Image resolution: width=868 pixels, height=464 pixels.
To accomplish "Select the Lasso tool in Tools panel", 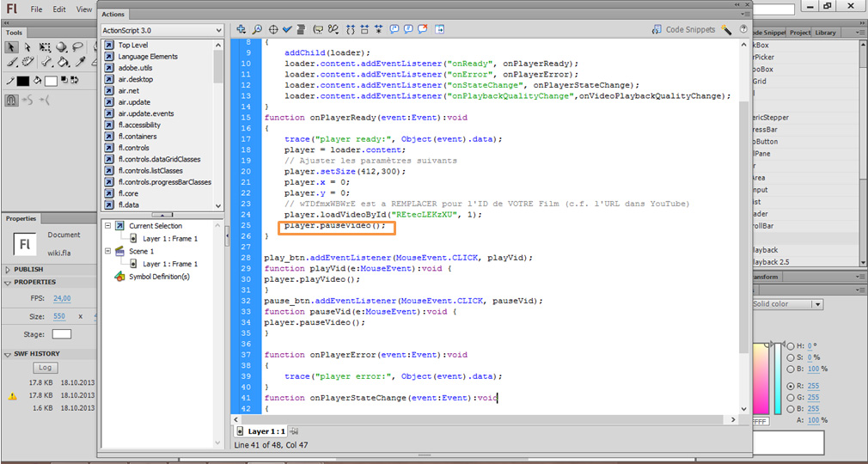I will coord(78,47).
